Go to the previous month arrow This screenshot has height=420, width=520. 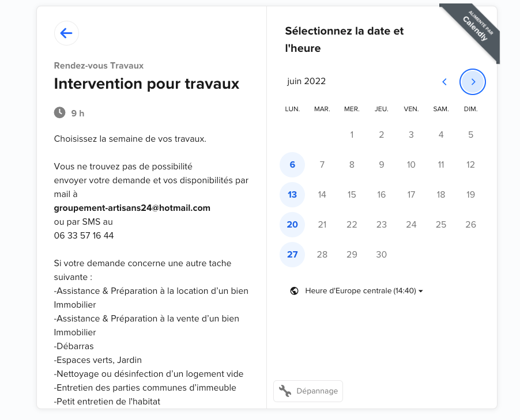pyautogui.click(x=444, y=82)
